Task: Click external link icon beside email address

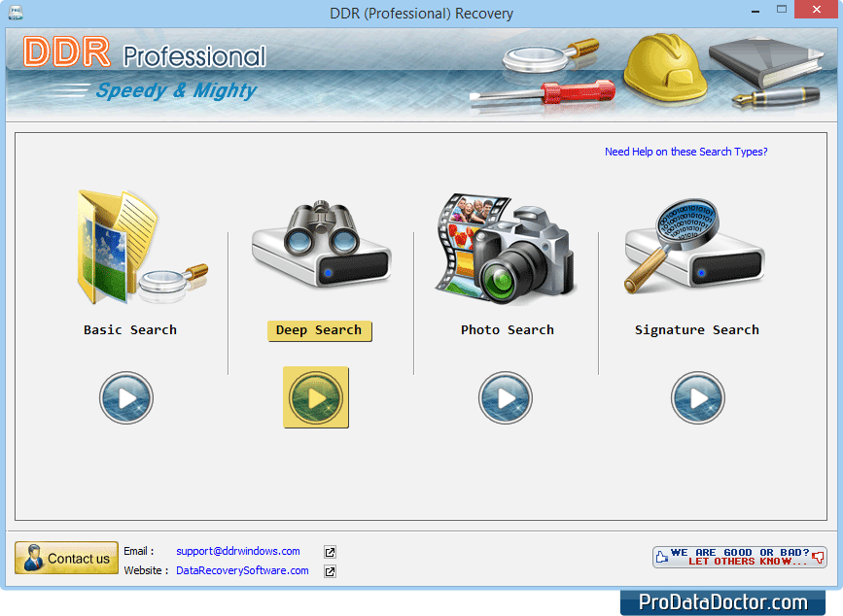Action: coord(331,552)
